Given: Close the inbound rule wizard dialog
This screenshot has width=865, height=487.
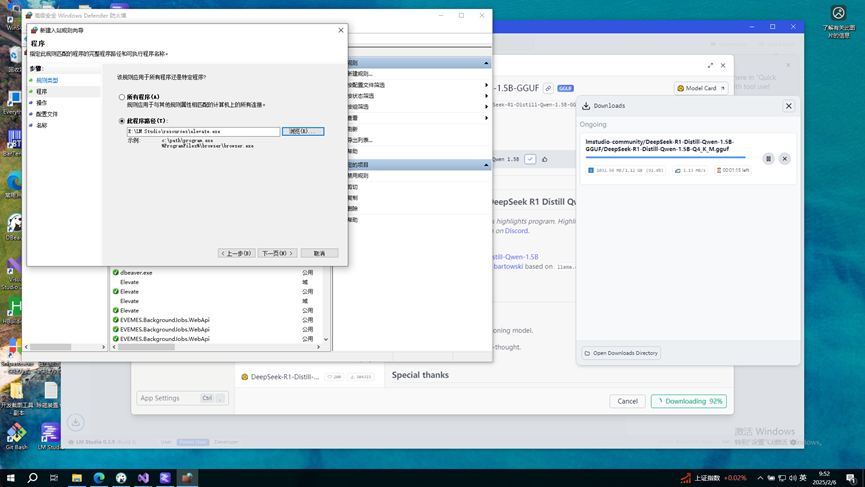Looking at the screenshot, I should point(341,30).
